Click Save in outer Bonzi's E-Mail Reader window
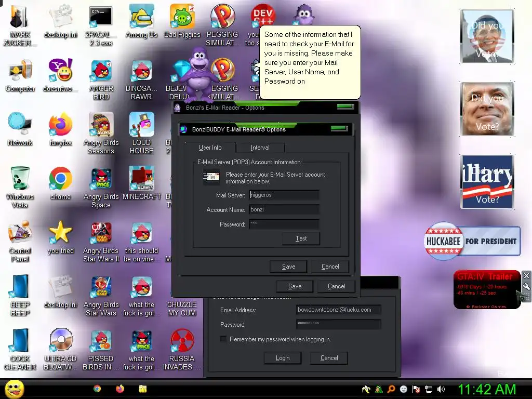 tap(295, 286)
